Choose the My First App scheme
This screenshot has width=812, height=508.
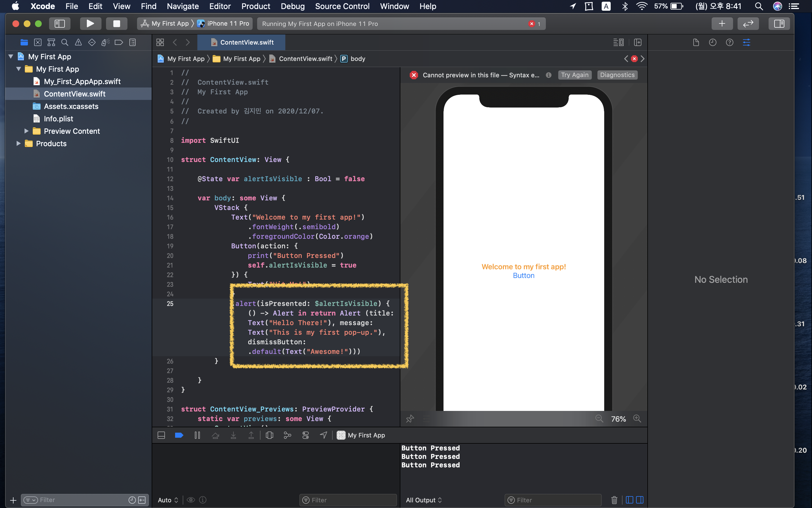(x=165, y=23)
